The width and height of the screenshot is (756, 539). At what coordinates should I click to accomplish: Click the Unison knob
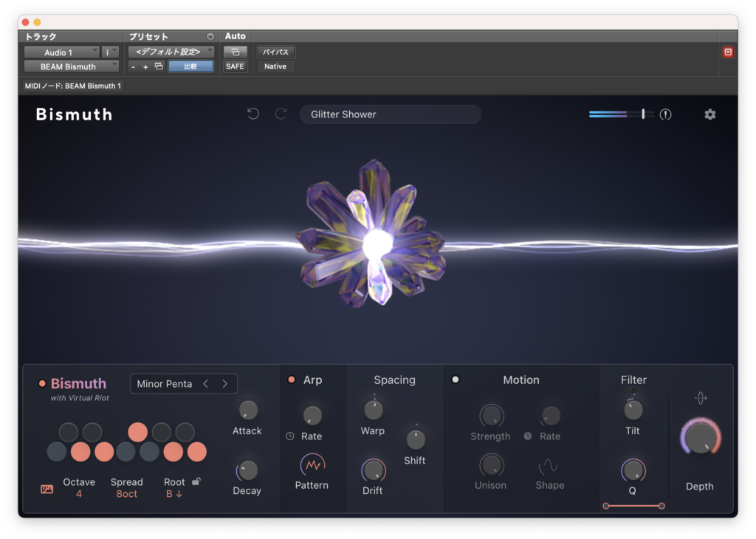(491, 464)
